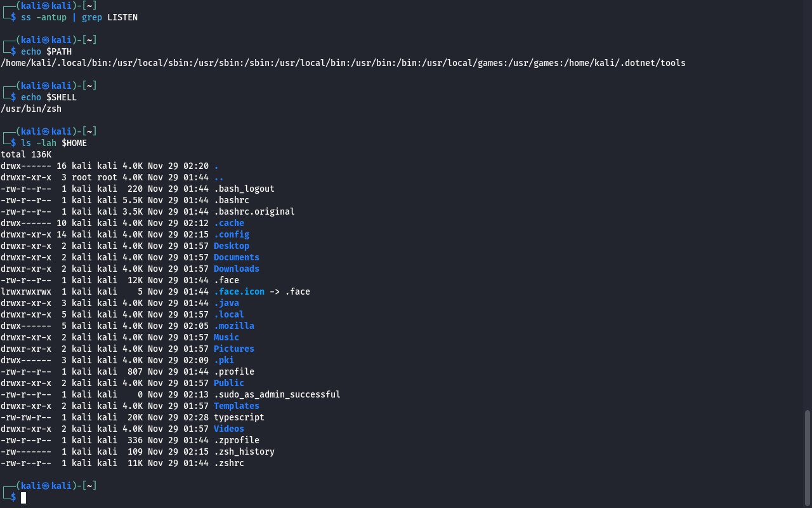Click the Pictures directory name
This screenshot has height=508, width=812.
[x=233, y=349]
